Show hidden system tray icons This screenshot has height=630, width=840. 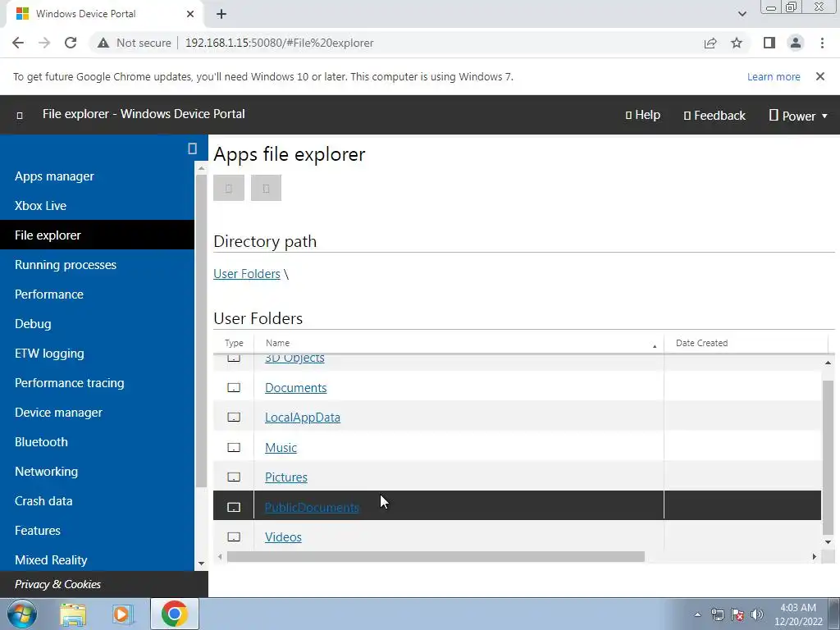(x=697, y=614)
